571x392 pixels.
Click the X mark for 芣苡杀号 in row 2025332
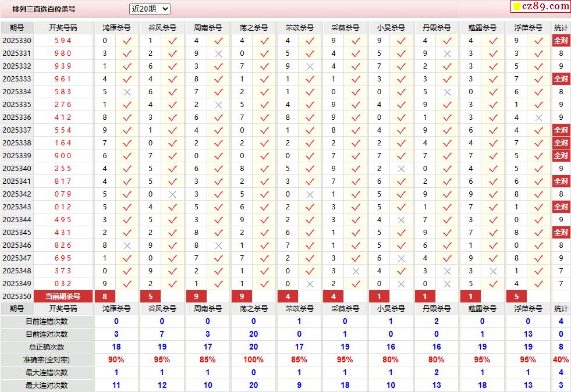310,67
